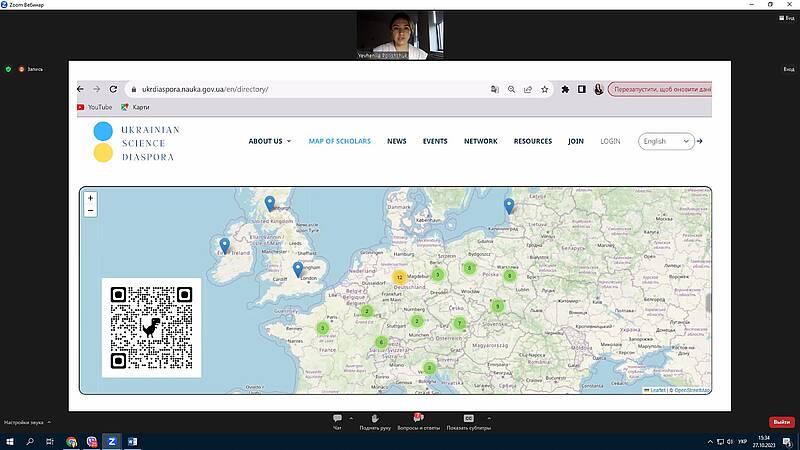Click the blue map pin near Edinburgh

coord(270,204)
